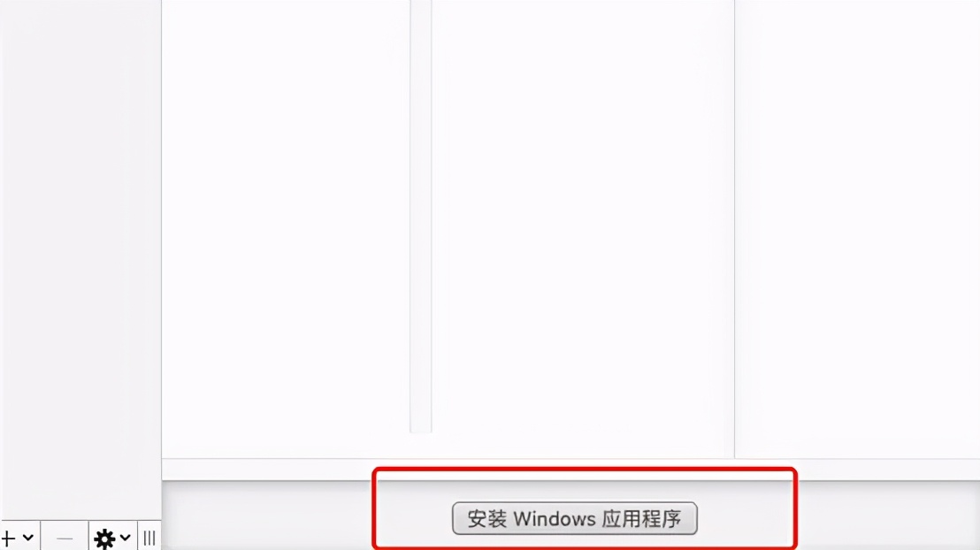Click the three-bar sidebar grip handle
This screenshot has width=980, height=550.
pos(149,539)
